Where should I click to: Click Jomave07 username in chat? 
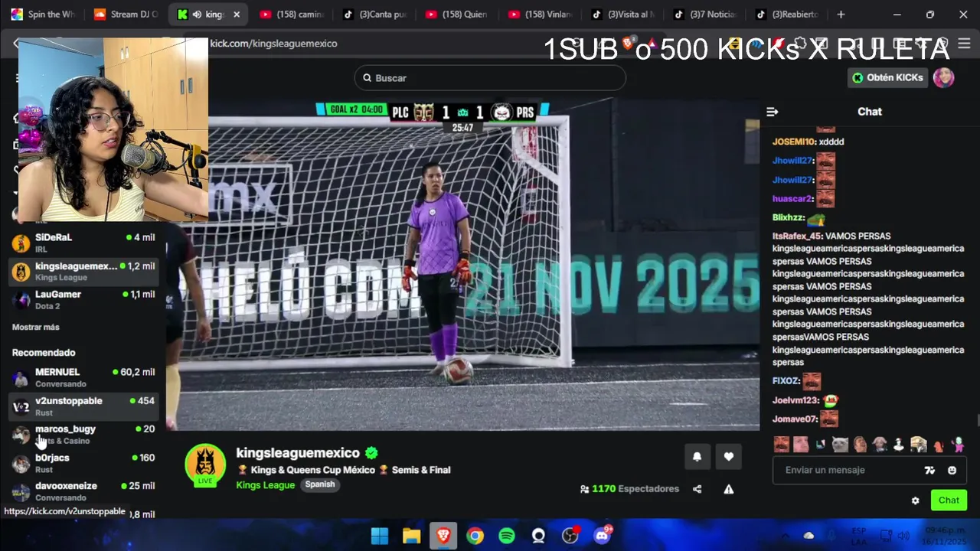coord(794,419)
